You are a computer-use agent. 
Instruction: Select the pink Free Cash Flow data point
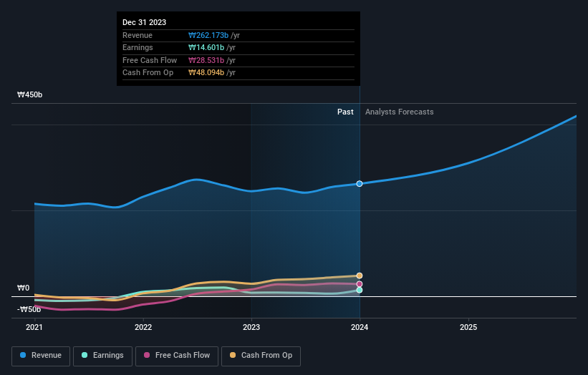click(360, 284)
